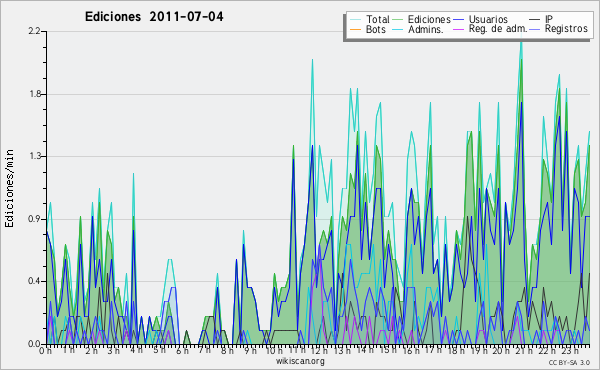
Task: Click the "10 h" x-axis tick label
Action: [274, 351]
